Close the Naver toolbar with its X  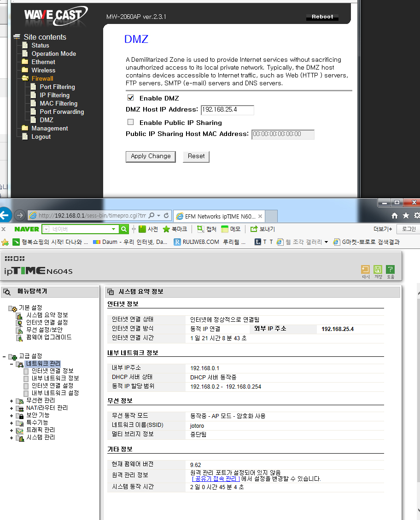tap(4, 229)
